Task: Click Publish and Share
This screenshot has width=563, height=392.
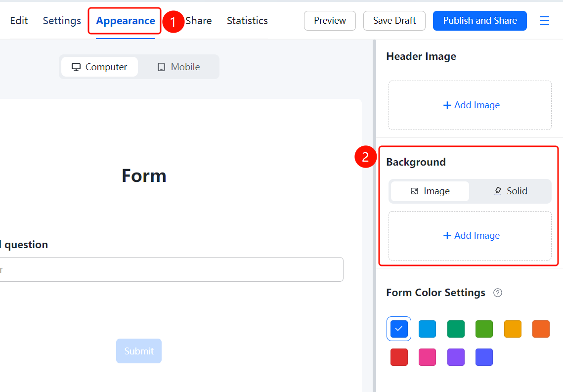Action: 479,20
